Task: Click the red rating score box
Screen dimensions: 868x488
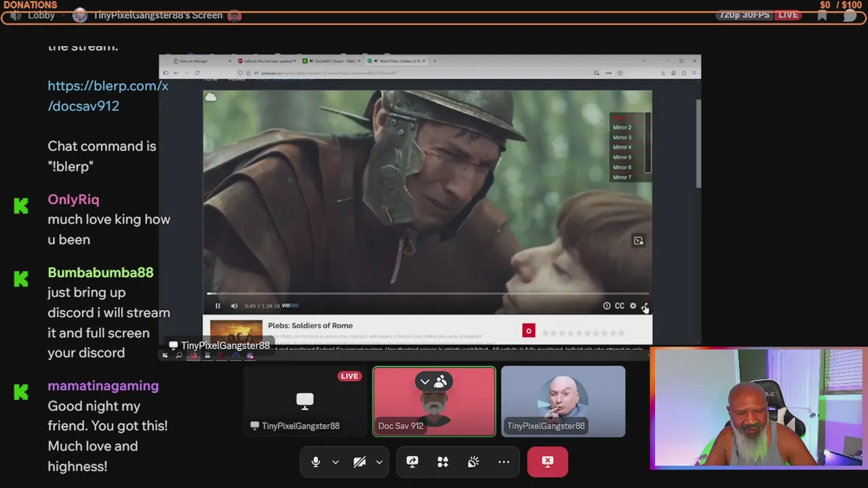Action: point(528,331)
